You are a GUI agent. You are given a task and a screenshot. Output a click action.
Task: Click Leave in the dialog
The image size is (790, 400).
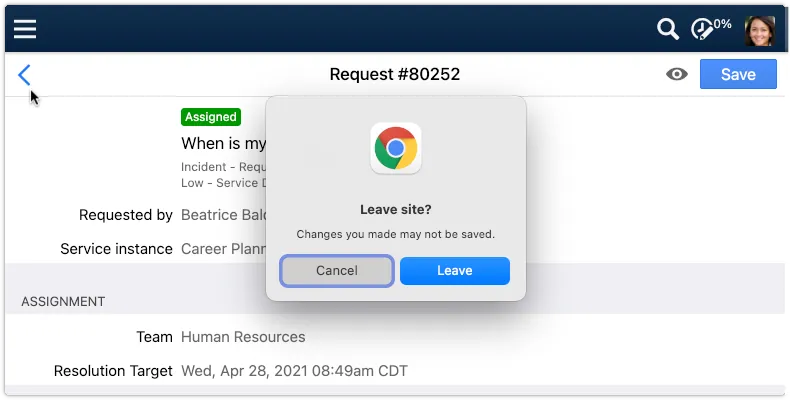(454, 271)
